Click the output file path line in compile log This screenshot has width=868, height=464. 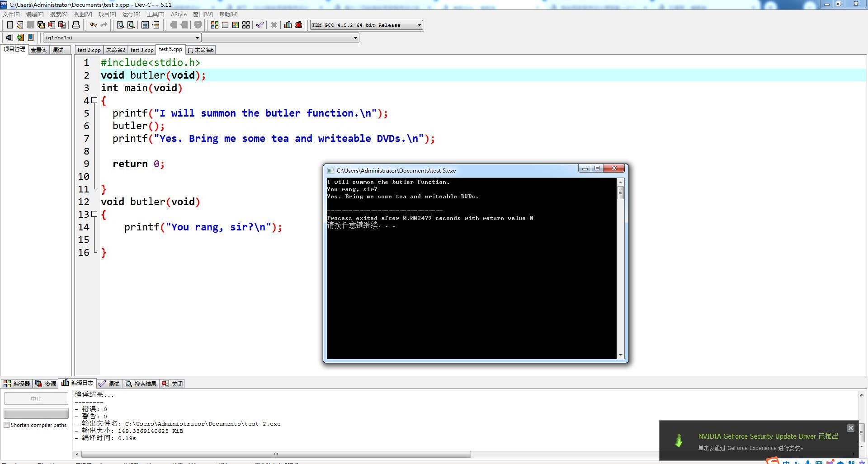(x=178, y=424)
